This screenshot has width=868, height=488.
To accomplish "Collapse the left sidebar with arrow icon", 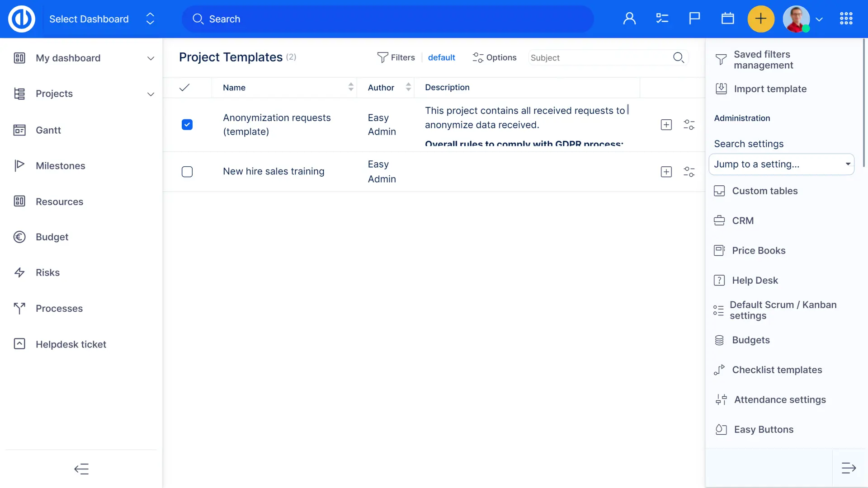I will click(81, 469).
